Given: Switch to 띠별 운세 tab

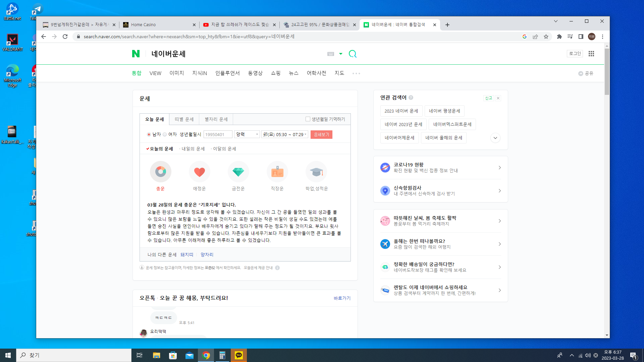Looking at the screenshot, I should [184, 119].
